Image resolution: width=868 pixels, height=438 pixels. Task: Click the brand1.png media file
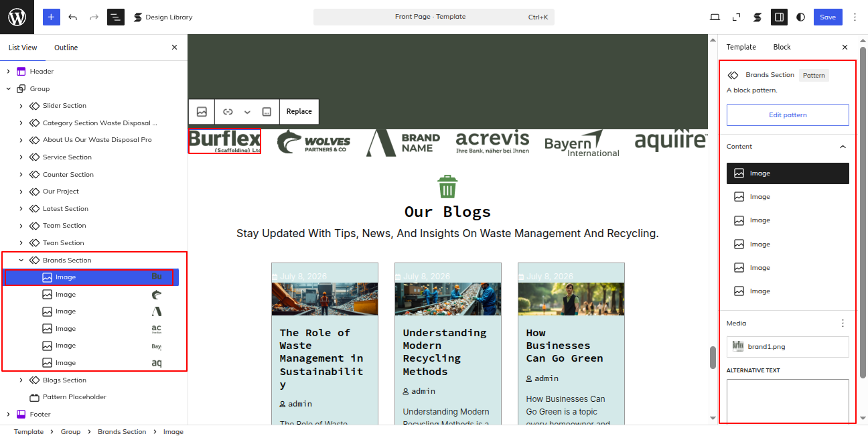click(788, 346)
